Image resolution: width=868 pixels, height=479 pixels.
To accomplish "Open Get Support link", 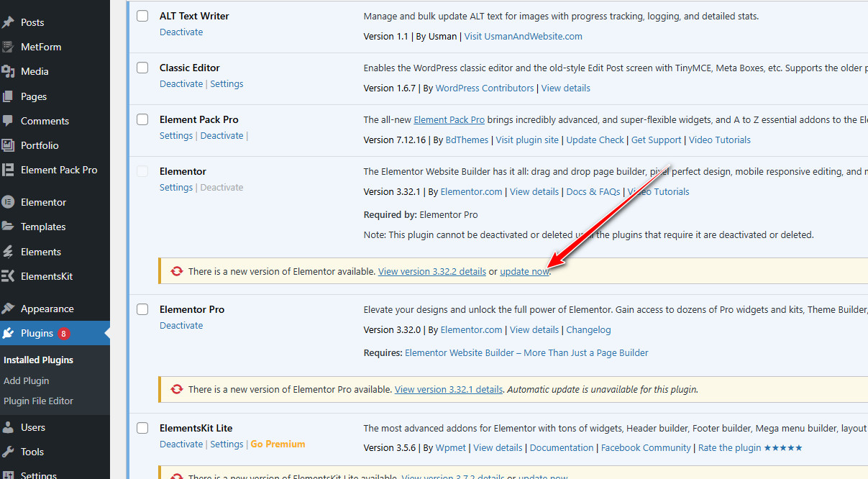I will [656, 140].
